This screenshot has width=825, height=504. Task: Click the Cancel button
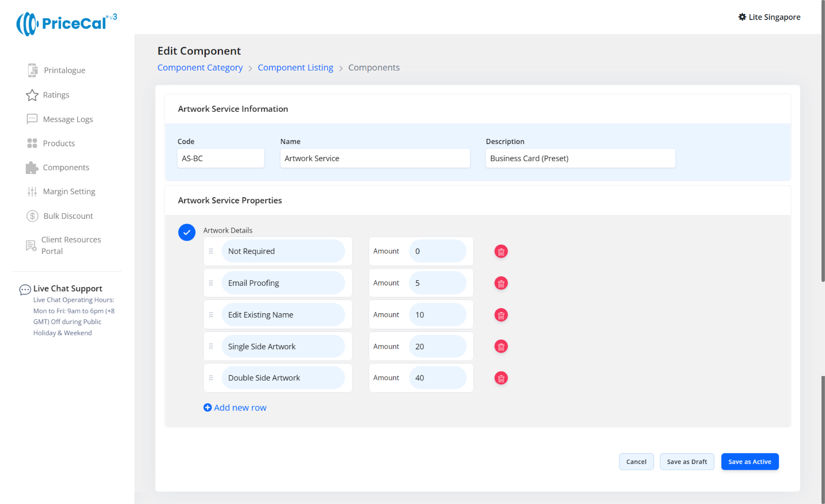(636, 462)
